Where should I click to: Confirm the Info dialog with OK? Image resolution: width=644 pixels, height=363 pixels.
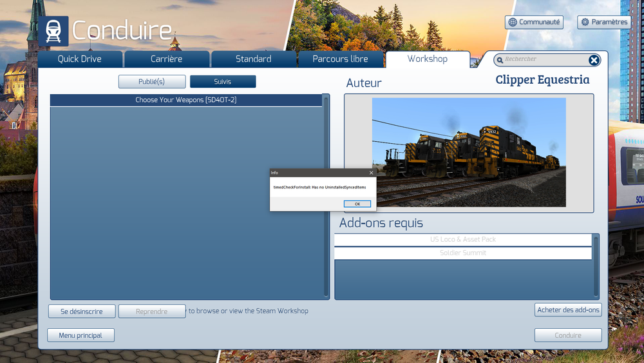pyautogui.click(x=357, y=204)
